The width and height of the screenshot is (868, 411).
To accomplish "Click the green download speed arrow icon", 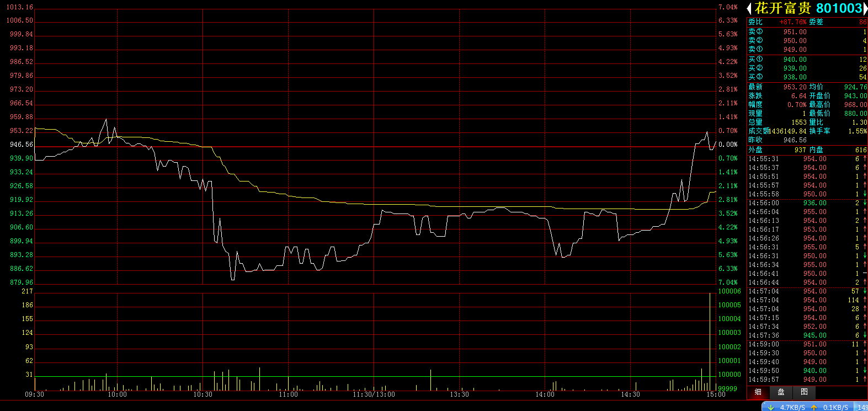I will 771,407.
